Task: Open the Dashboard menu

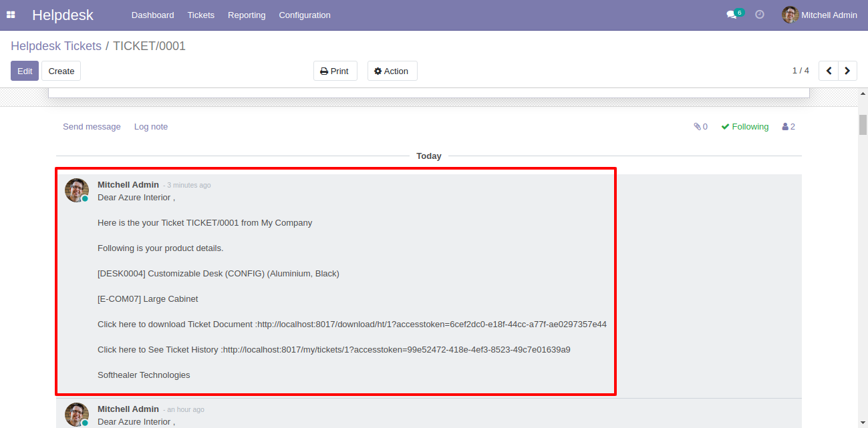Action: [152, 15]
